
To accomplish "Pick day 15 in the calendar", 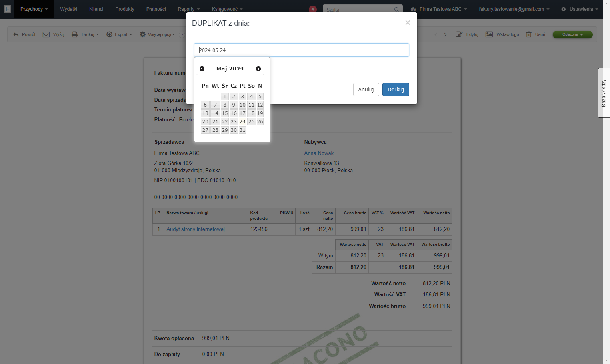I will [x=225, y=113].
